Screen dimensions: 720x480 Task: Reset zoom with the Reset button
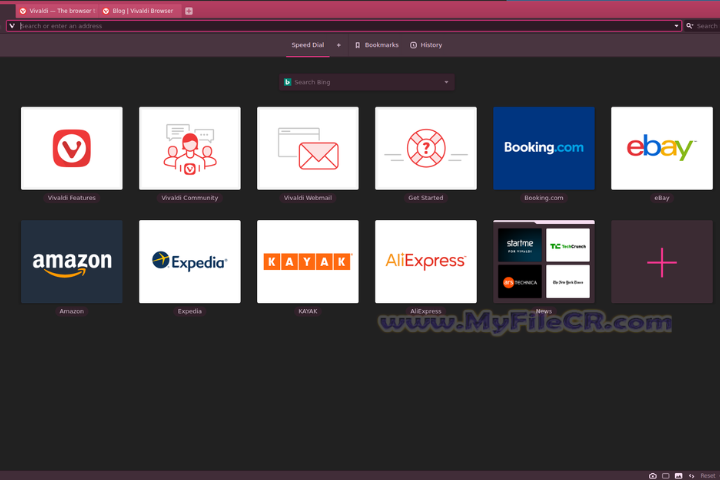coord(708,476)
